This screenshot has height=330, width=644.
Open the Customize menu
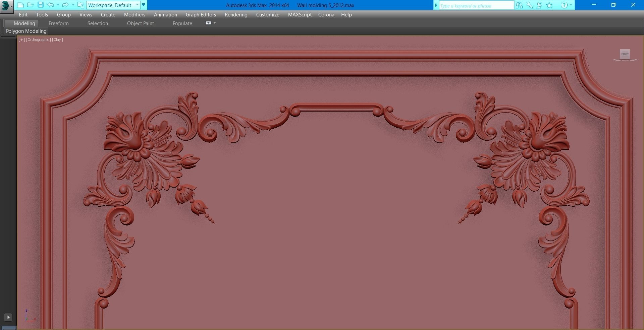pos(268,15)
